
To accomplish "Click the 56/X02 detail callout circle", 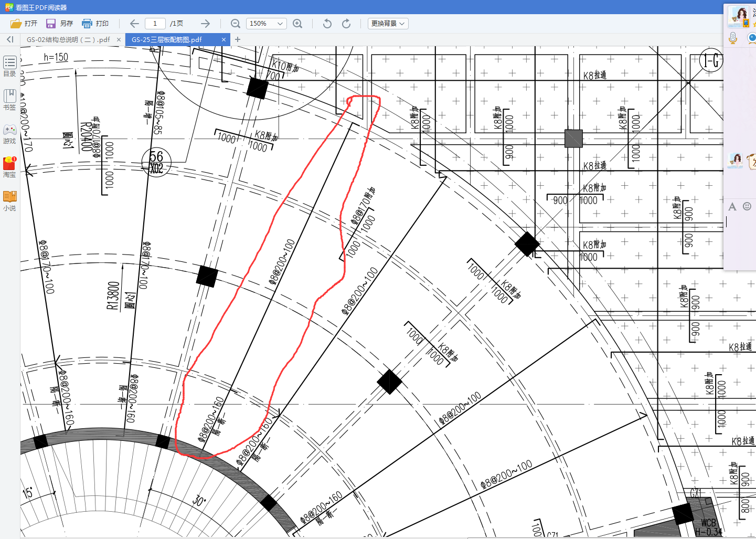I will (156, 162).
